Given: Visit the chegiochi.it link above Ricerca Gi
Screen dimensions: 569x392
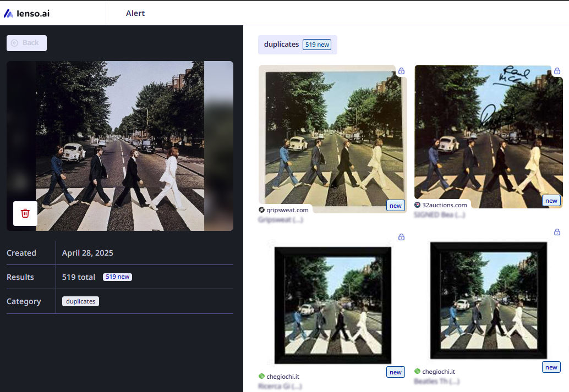Looking at the screenshot, I should 283,377.
